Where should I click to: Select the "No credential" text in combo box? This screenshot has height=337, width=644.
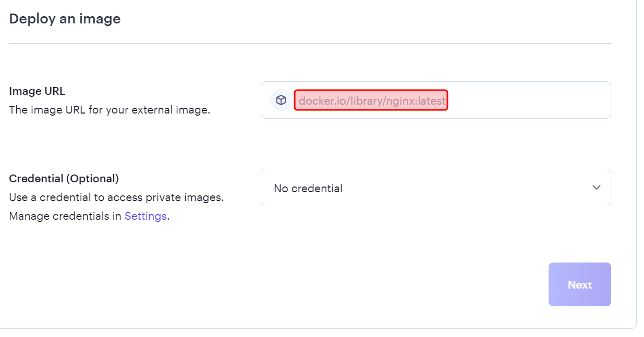click(x=308, y=189)
